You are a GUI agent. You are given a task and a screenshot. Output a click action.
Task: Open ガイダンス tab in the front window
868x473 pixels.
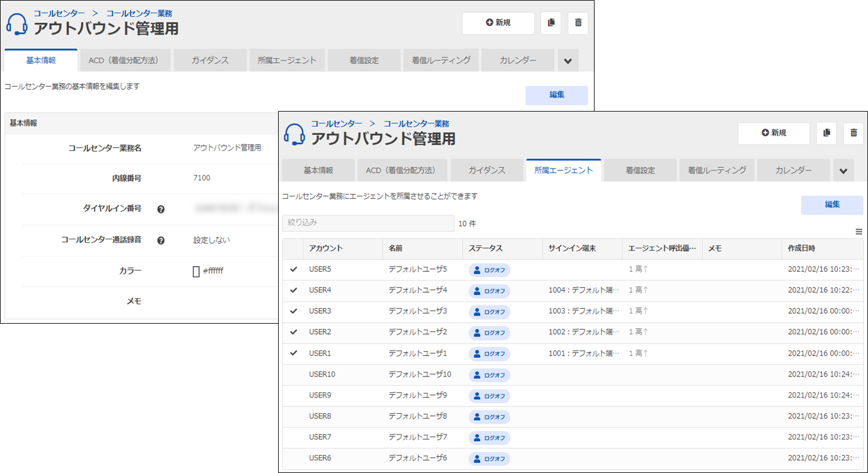tap(487, 170)
